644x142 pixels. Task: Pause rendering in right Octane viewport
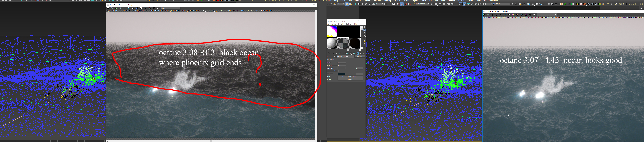click(x=501, y=15)
